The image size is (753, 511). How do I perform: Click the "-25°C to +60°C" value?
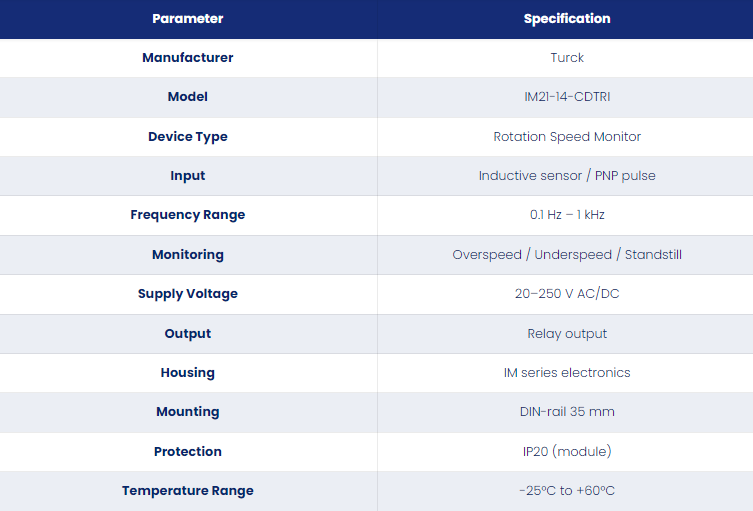coord(567,491)
